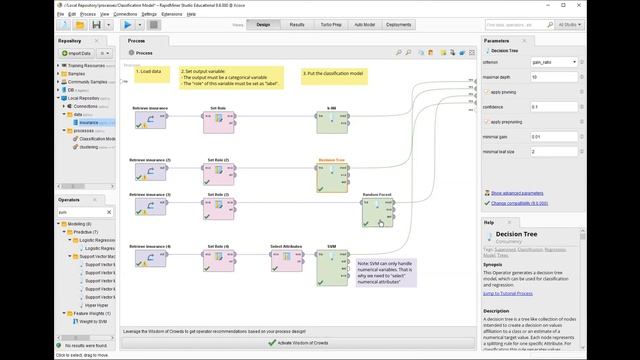
Task: Click the minimal leaf size field
Action: coord(554,152)
